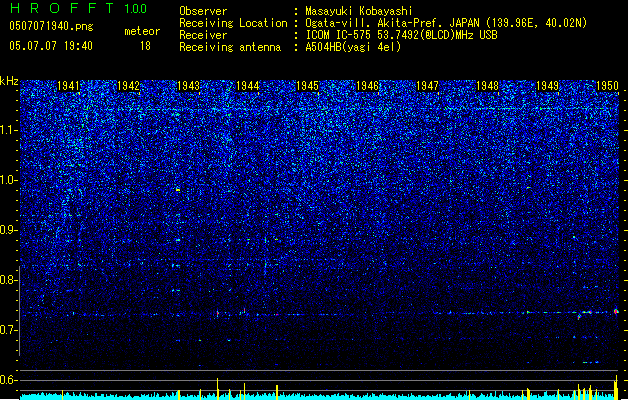Click the 1946 time marker
This screenshot has height=400, width=629.
click(x=367, y=86)
